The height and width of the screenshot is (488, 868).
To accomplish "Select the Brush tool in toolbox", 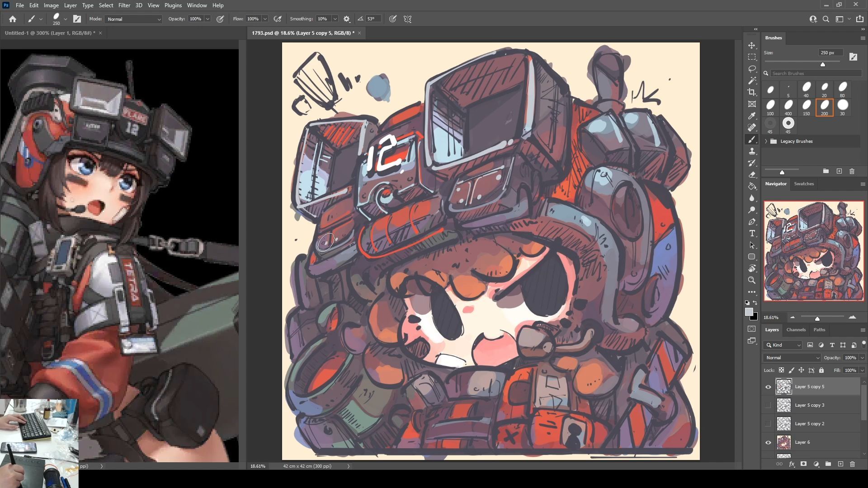I will pyautogui.click(x=752, y=140).
